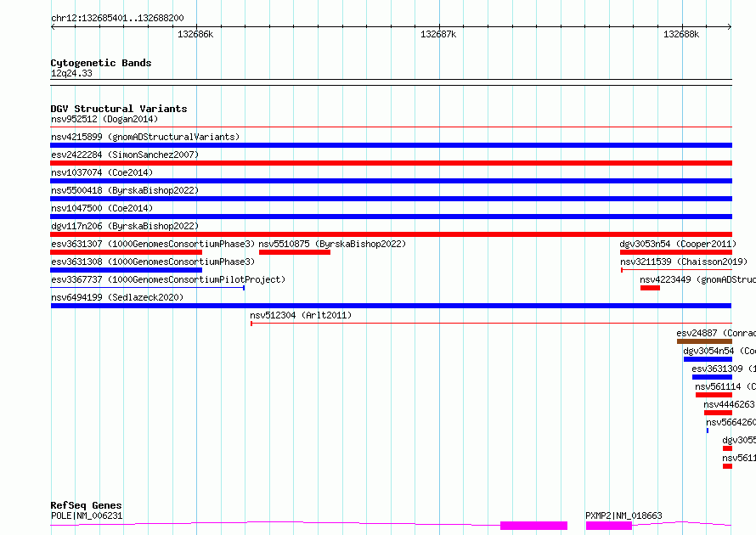Open the POLE|NM_006231 gene label
756x535 pixels.
click(x=87, y=515)
